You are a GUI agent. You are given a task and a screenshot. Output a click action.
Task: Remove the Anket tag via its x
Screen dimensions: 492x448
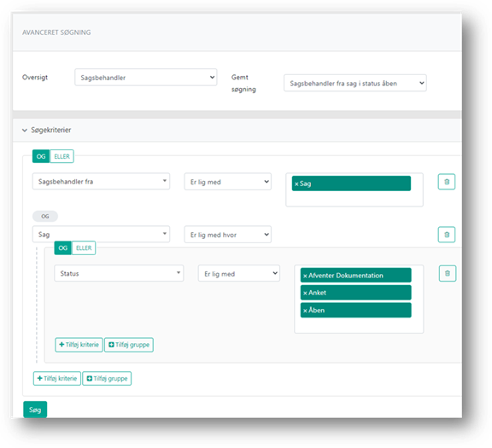point(305,294)
